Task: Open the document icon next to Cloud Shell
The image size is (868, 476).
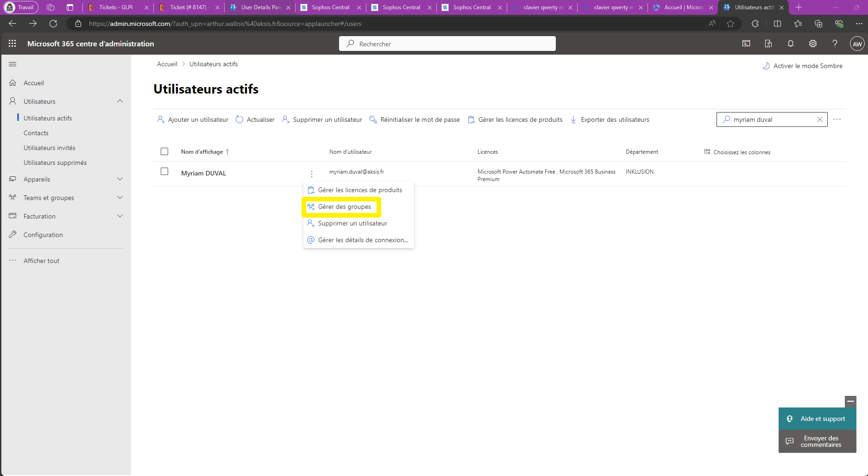Action: pyautogui.click(x=768, y=44)
